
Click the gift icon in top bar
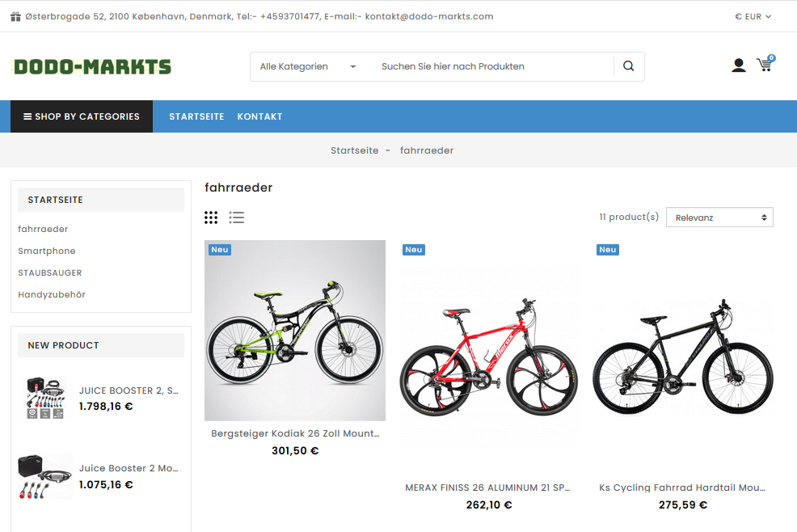[15, 16]
